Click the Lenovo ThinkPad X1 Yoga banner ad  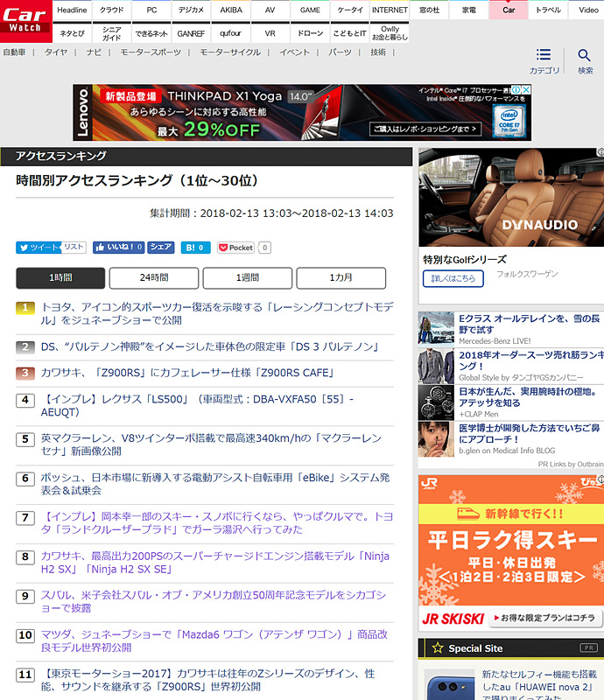coord(302,113)
